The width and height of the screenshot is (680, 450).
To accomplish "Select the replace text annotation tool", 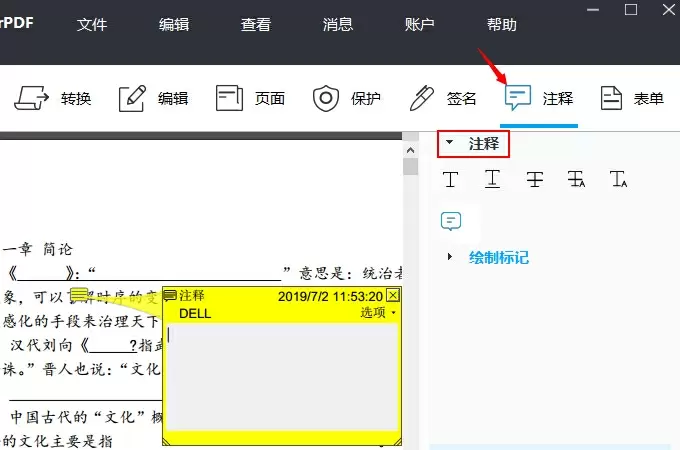I will coord(576,180).
